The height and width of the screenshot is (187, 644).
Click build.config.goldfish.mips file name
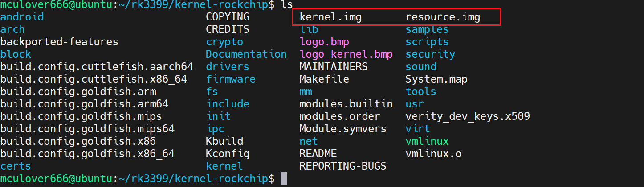pyautogui.click(x=81, y=117)
